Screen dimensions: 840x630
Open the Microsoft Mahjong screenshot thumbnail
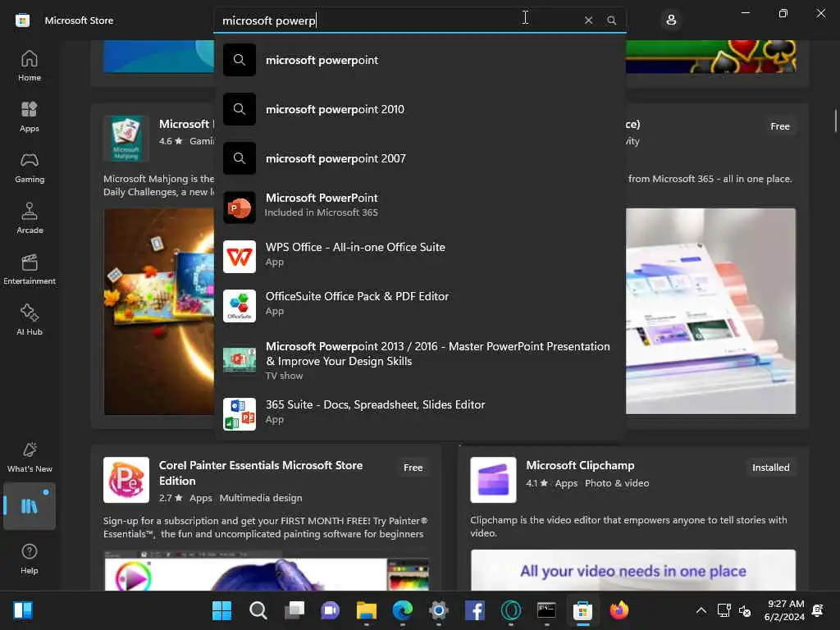pos(159,311)
